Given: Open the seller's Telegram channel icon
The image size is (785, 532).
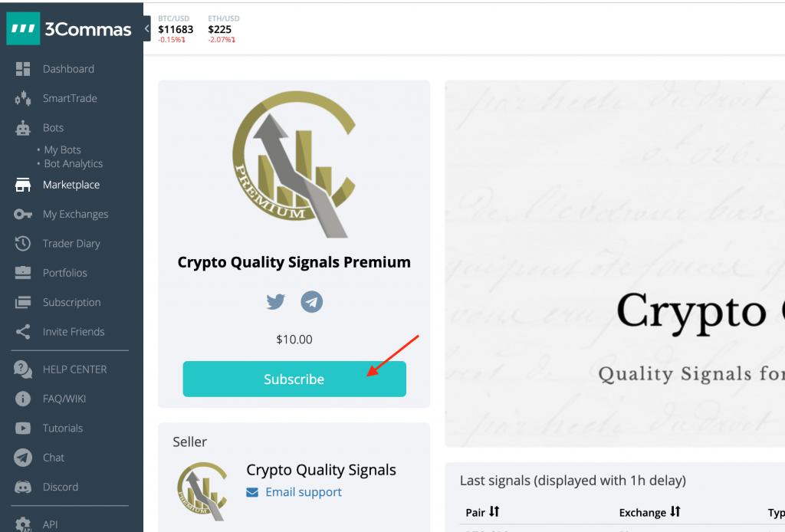Looking at the screenshot, I should tap(311, 302).
